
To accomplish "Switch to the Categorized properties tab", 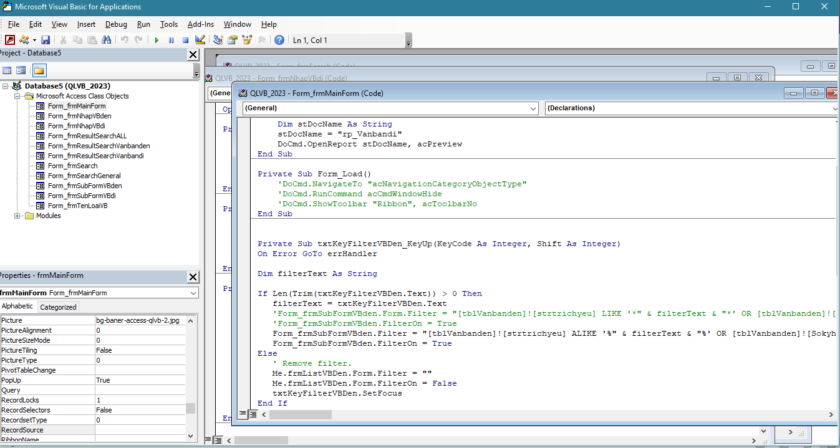I will pos(57,307).
